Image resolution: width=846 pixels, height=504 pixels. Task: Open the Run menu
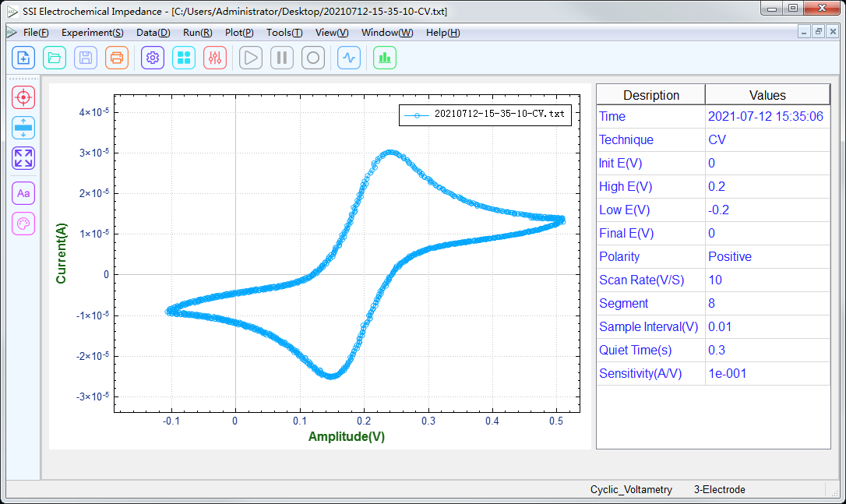point(197,33)
